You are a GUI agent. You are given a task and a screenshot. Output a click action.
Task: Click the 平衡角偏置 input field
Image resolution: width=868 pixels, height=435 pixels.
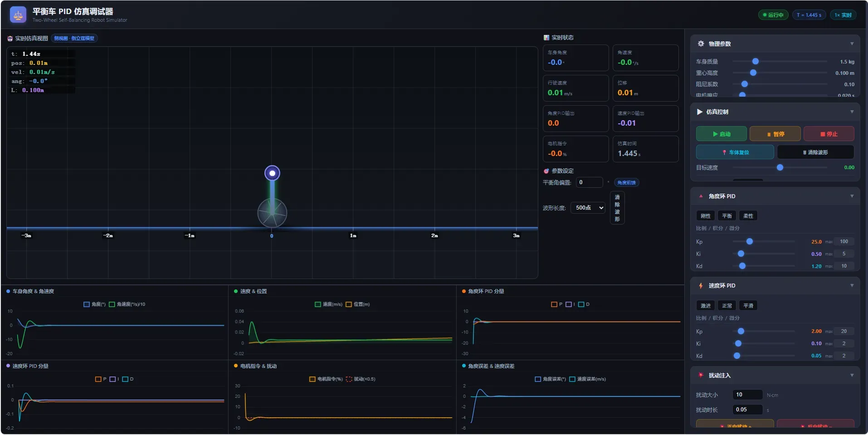tap(590, 182)
